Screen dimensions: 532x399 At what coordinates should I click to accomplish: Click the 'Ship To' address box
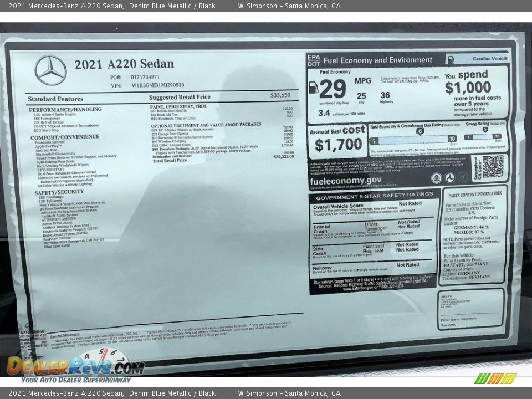coord(470,309)
